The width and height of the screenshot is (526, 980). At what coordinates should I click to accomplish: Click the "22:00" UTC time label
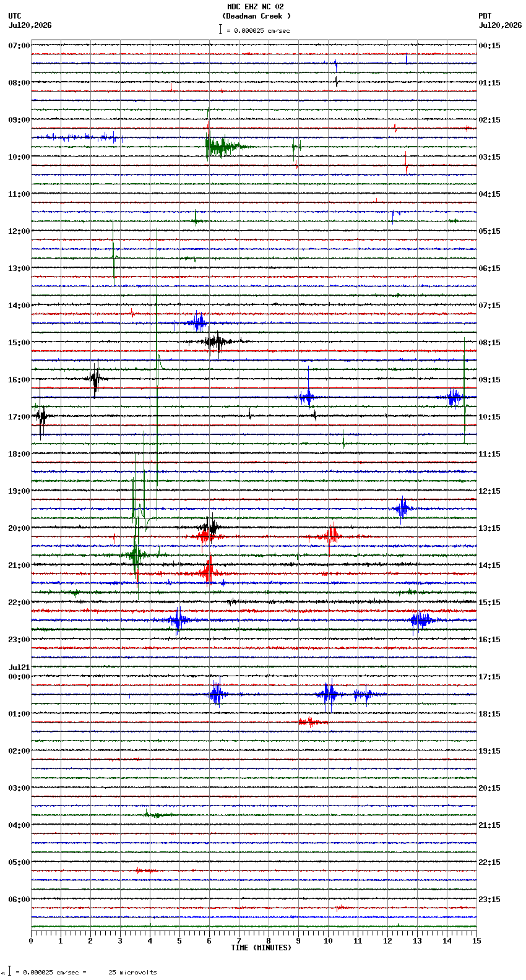tap(19, 603)
